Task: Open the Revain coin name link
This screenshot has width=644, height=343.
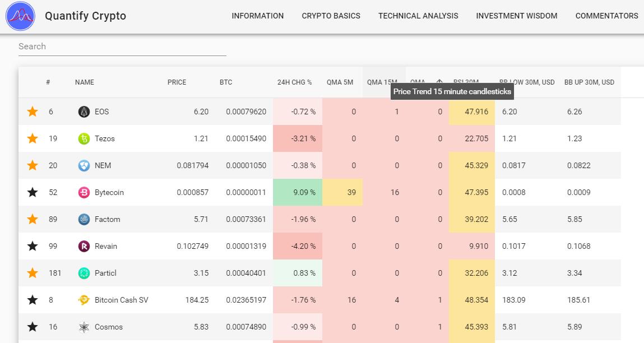Action: 106,246
